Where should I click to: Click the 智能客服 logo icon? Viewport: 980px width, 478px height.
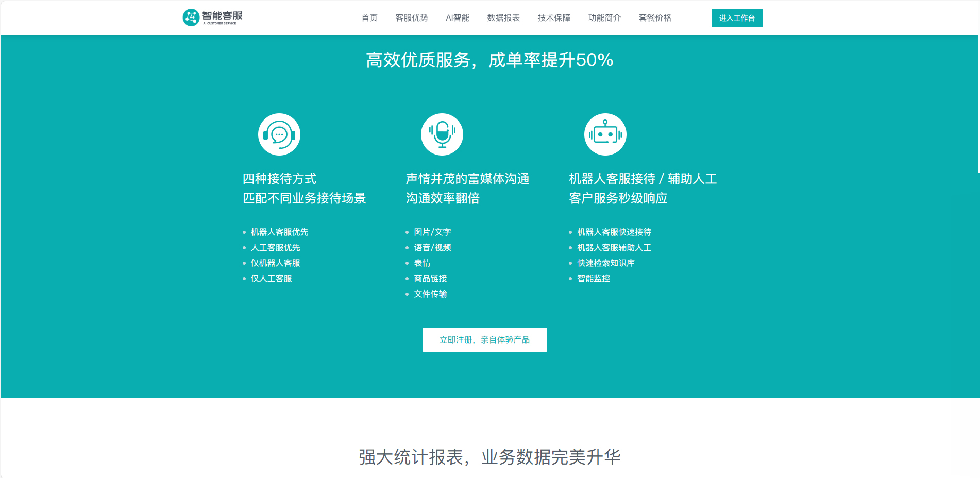click(191, 18)
